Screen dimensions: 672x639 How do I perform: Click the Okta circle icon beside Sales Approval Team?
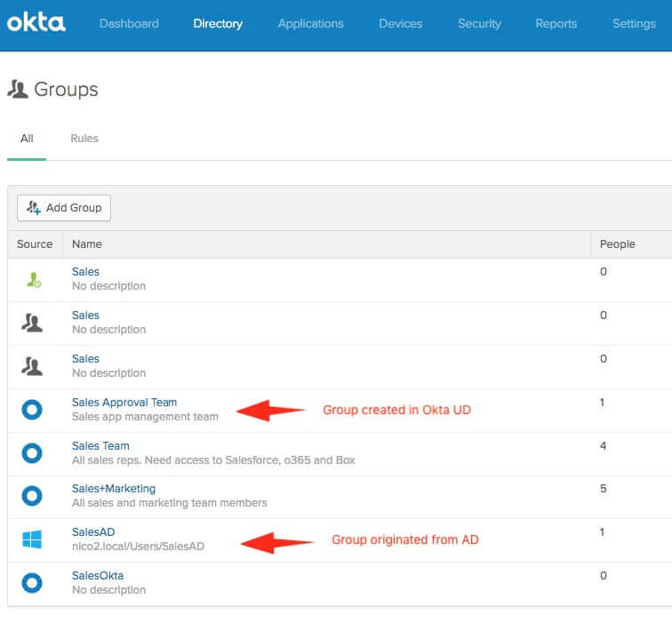tap(32, 410)
